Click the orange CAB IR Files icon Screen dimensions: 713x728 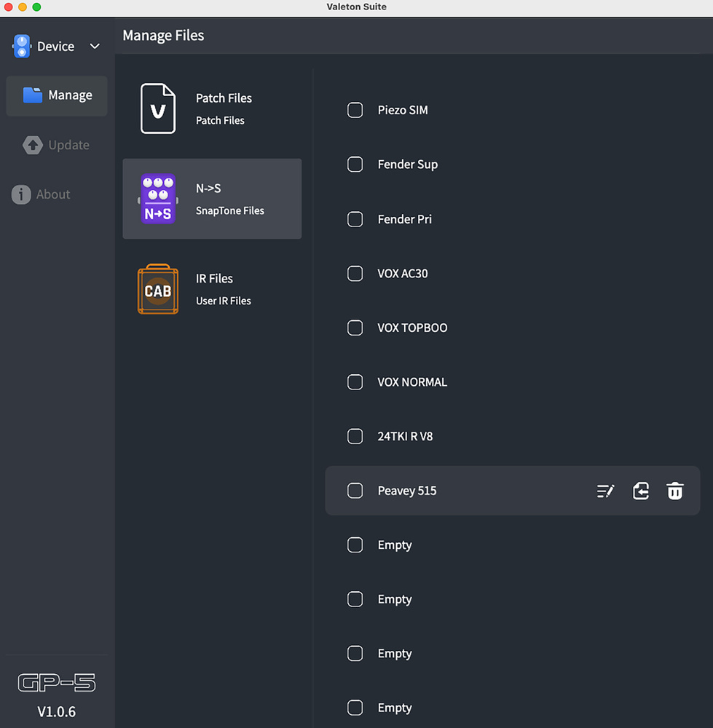coord(158,289)
